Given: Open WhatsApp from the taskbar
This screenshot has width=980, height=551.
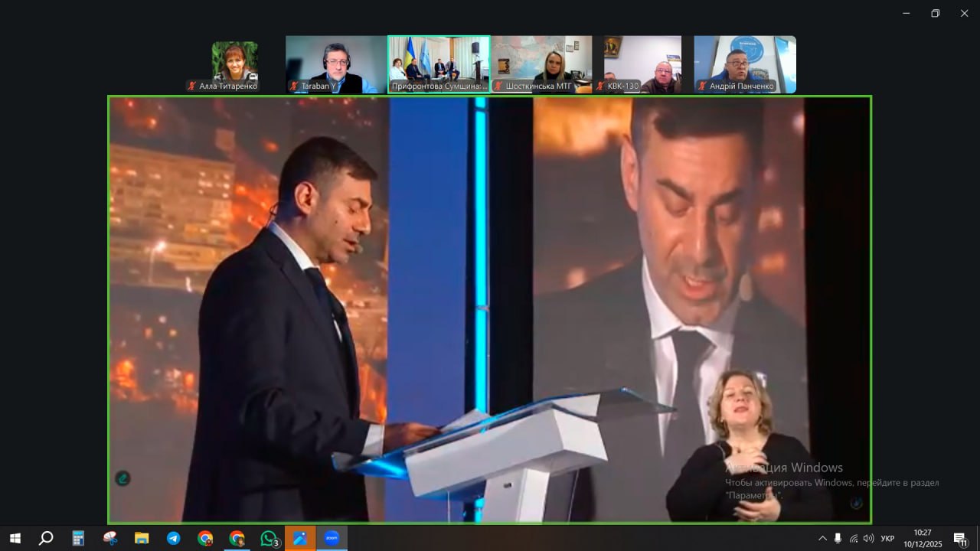Looking at the screenshot, I should click(269, 538).
